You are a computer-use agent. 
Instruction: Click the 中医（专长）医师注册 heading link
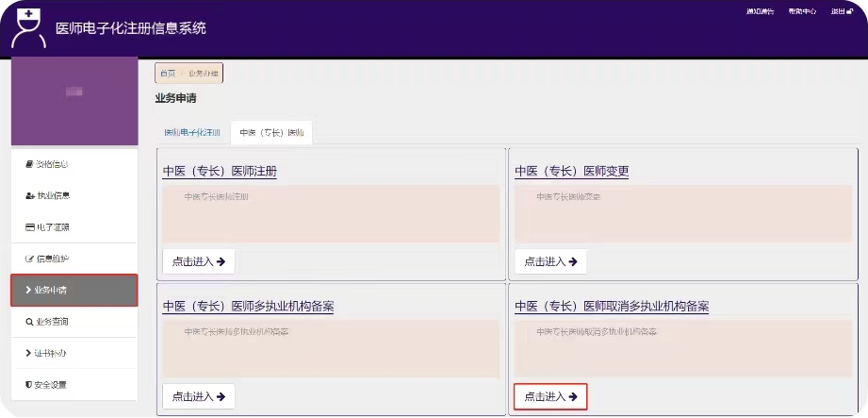pos(220,172)
